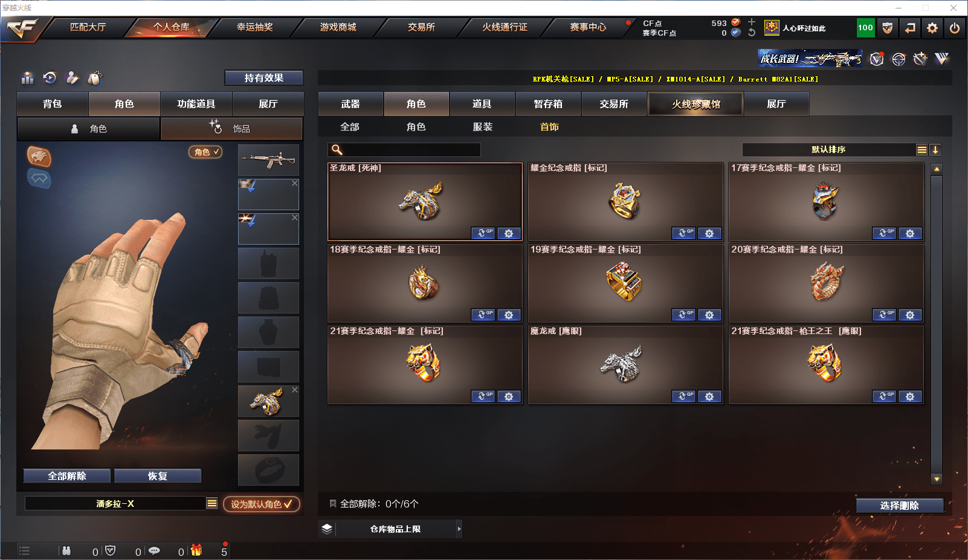
Task: Click the 全部解除 button
Action: click(x=67, y=476)
